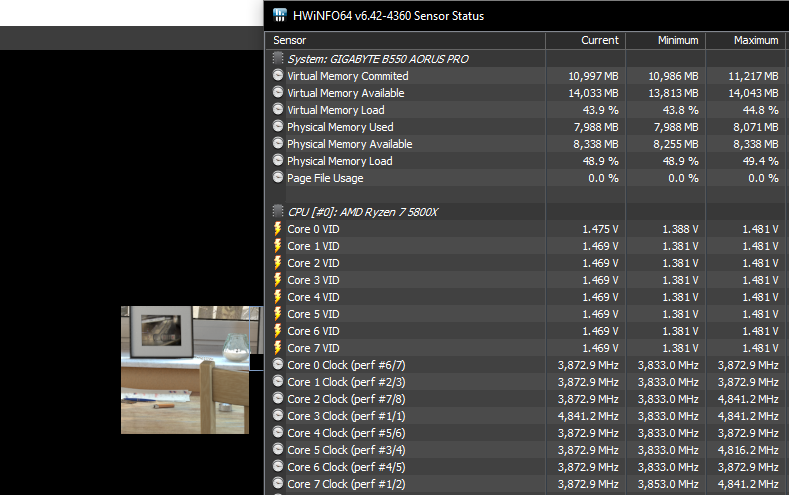Screen dimensions: 789x495
Task: Click the Physical Memory Load sensor icon
Action: (x=278, y=160)
